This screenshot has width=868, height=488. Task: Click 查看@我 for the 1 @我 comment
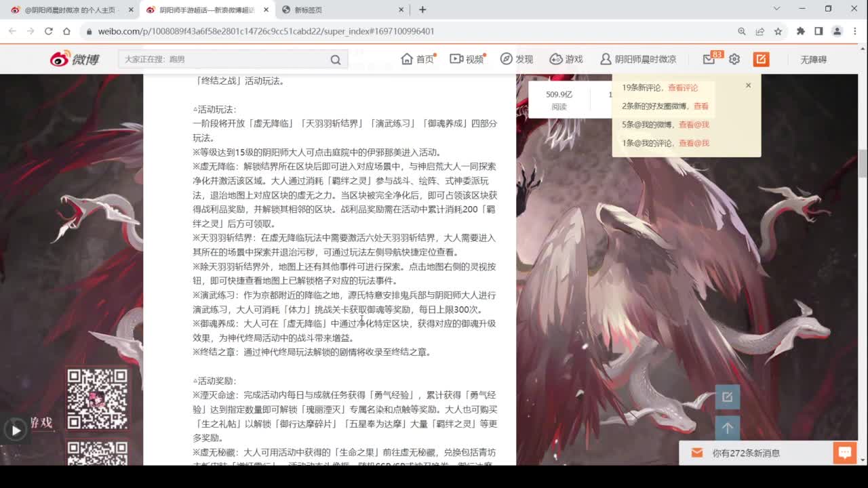click(694, 143)
